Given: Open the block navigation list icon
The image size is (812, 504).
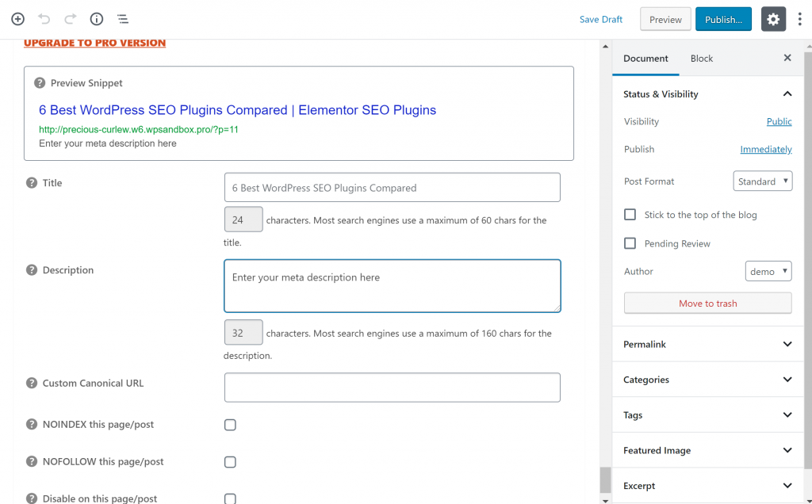Looking at the screenshot, I should coord(123,19).
